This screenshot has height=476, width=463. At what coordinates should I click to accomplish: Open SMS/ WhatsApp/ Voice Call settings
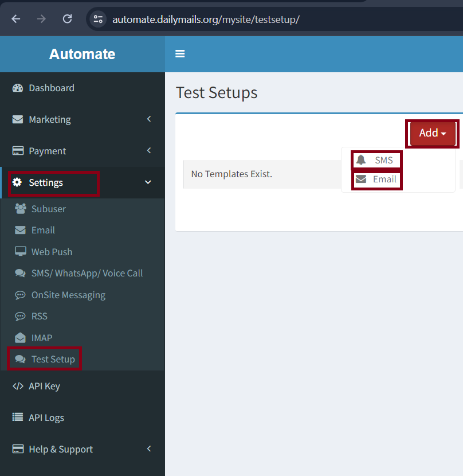pyautogui.click(x=87, y=273)
